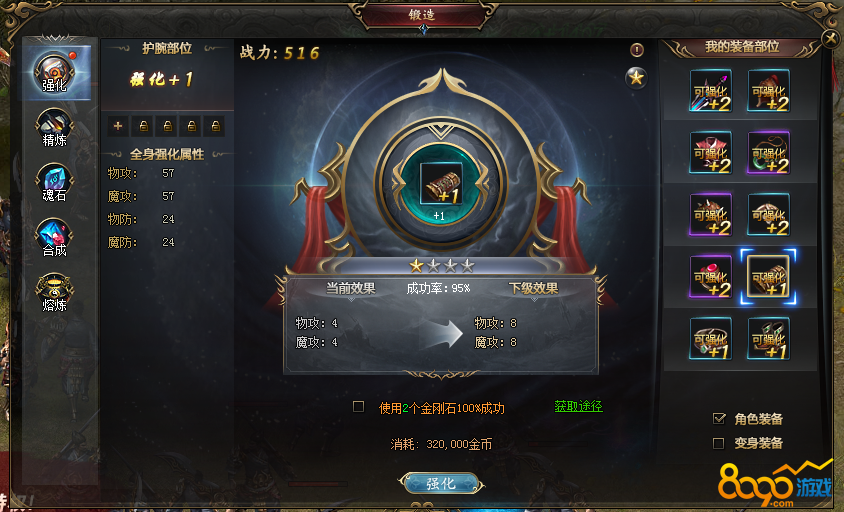Close the 锻造 forging window

(x=831, y=38)
